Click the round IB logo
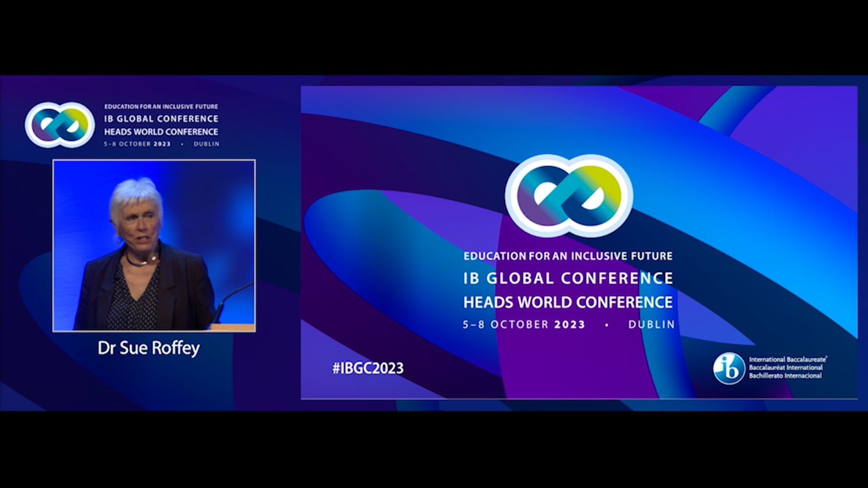Image resolution: width=868 pixels, height=488 pixels. 728,368
